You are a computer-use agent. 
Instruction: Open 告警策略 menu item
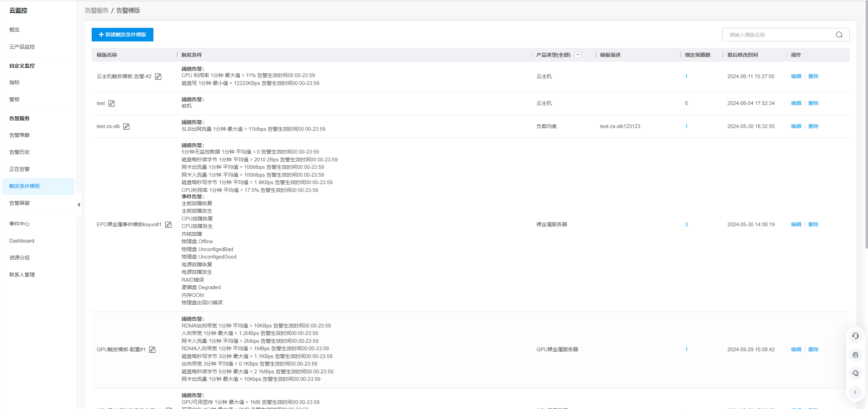19,135
